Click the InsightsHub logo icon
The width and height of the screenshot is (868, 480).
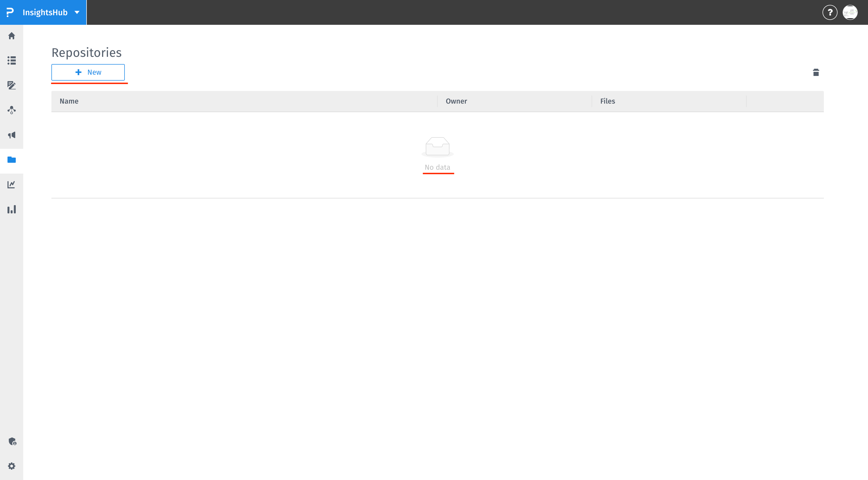click(x=10, y=12)
